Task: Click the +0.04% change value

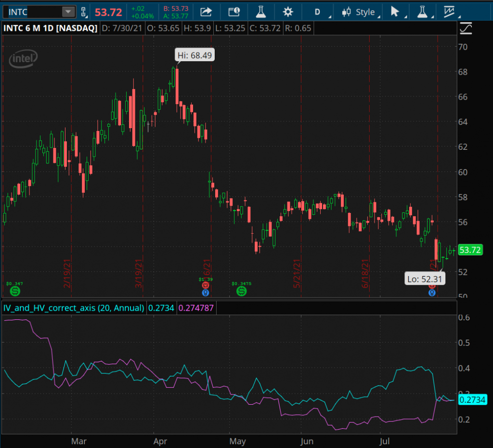Action: click(143, 16)
